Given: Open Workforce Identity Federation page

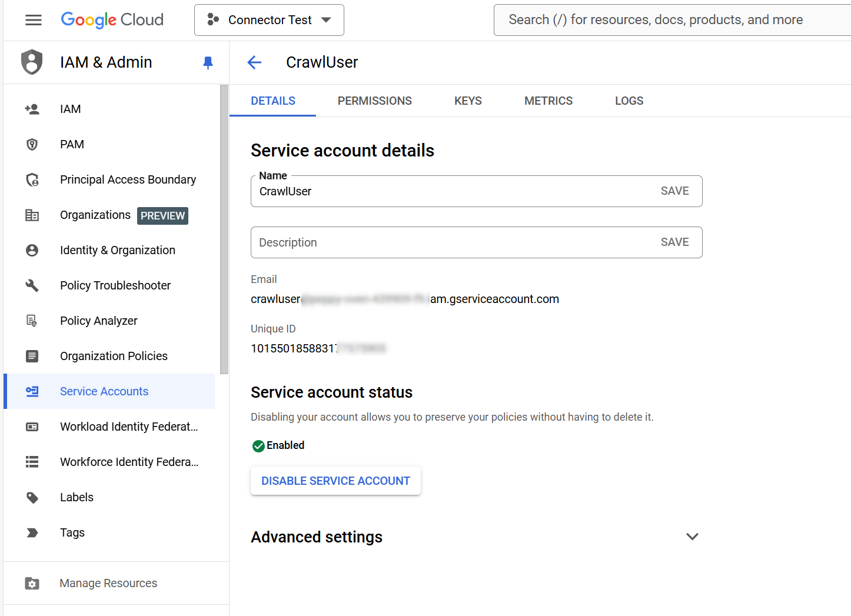Looking at the screenshot, I should (109, 462).
